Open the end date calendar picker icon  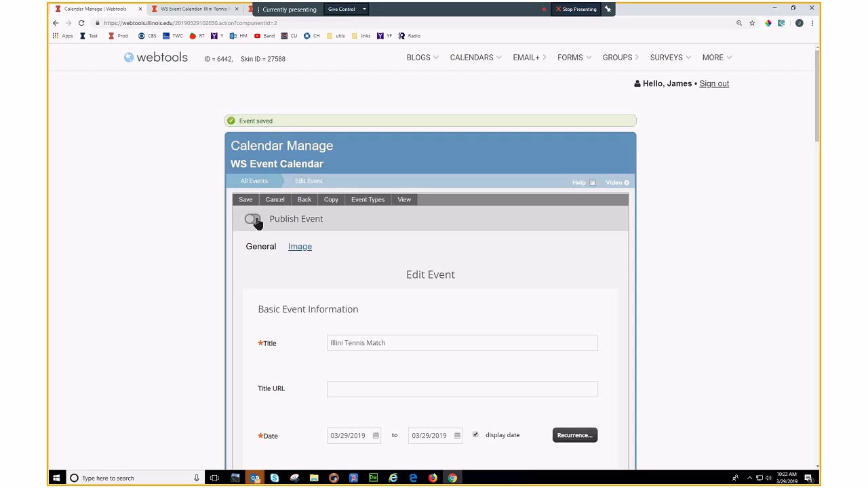(457, 436)
